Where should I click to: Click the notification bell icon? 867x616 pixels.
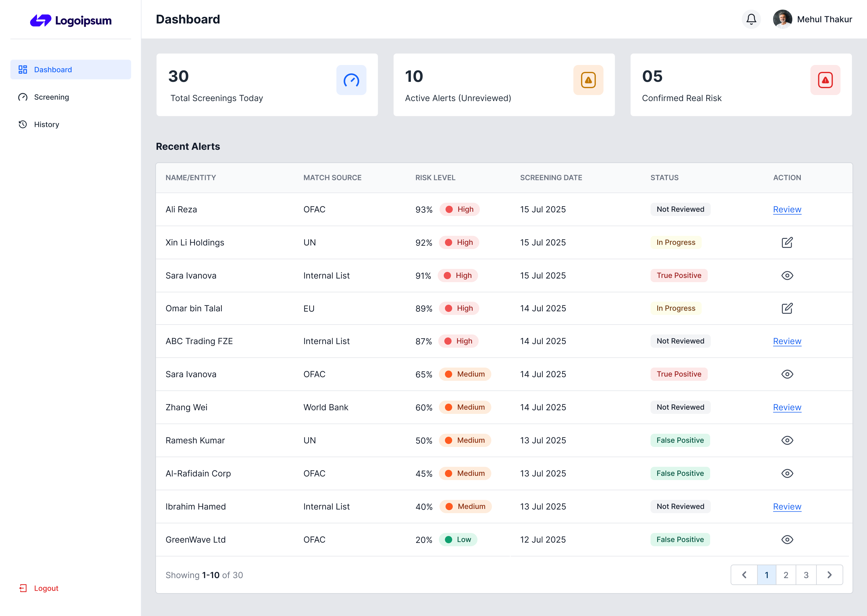click(751, 19)
